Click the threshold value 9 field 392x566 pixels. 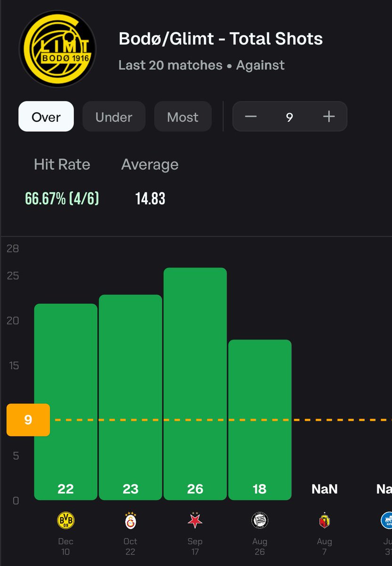[289, 117]
